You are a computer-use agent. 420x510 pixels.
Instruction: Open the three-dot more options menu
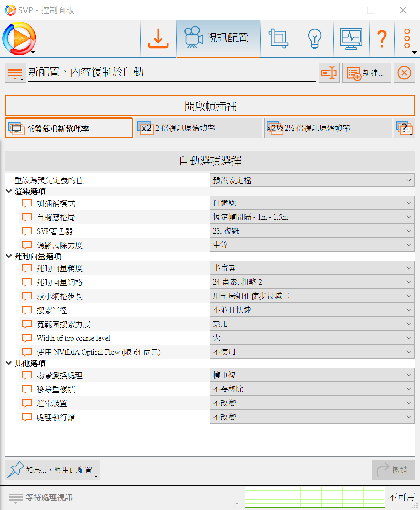click(407, 38)
